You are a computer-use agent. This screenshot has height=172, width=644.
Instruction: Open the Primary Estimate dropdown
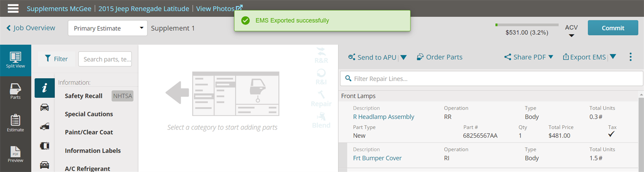108,28
